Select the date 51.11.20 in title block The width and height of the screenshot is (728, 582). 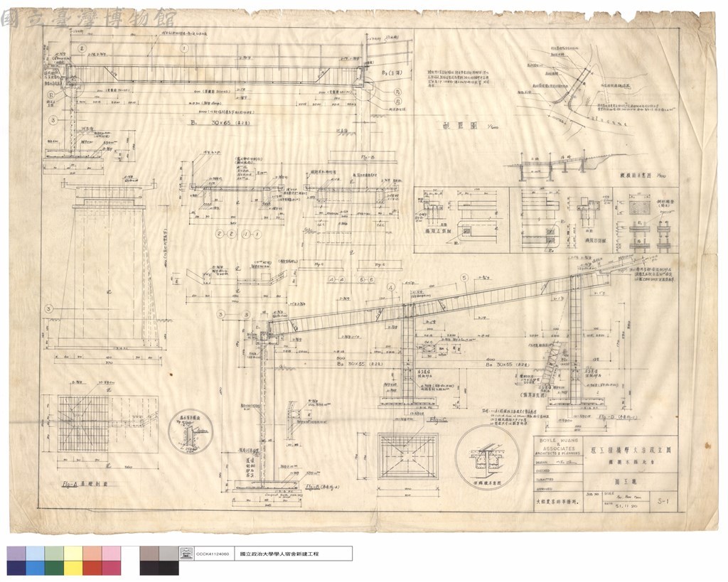click(626, 507)
